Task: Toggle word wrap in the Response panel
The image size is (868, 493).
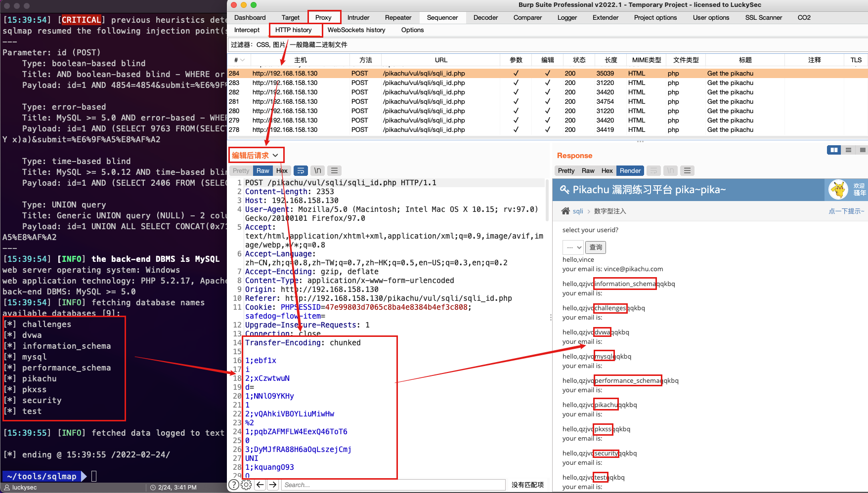Action: click(x=653, y=170)
